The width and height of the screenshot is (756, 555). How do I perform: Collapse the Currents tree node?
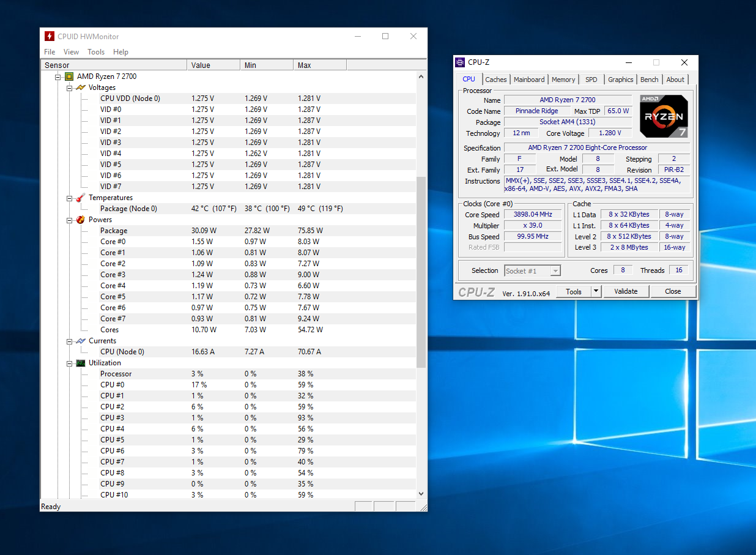[x=70, y=341]
